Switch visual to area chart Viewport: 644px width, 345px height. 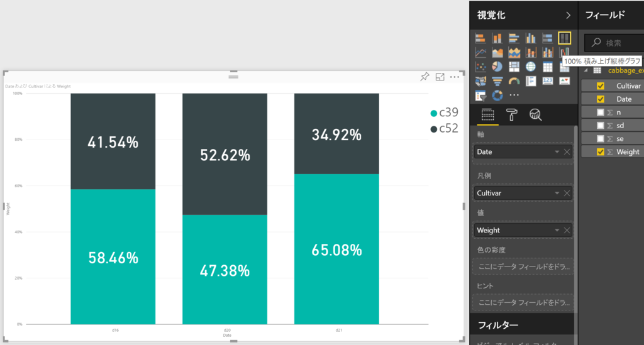497,53
